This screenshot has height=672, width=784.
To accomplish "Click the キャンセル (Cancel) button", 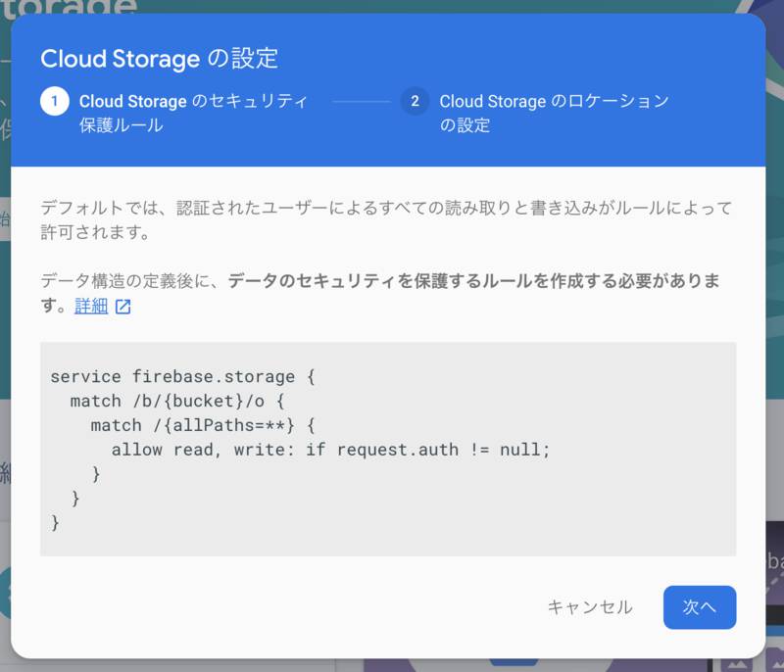I will pos(590,607).
